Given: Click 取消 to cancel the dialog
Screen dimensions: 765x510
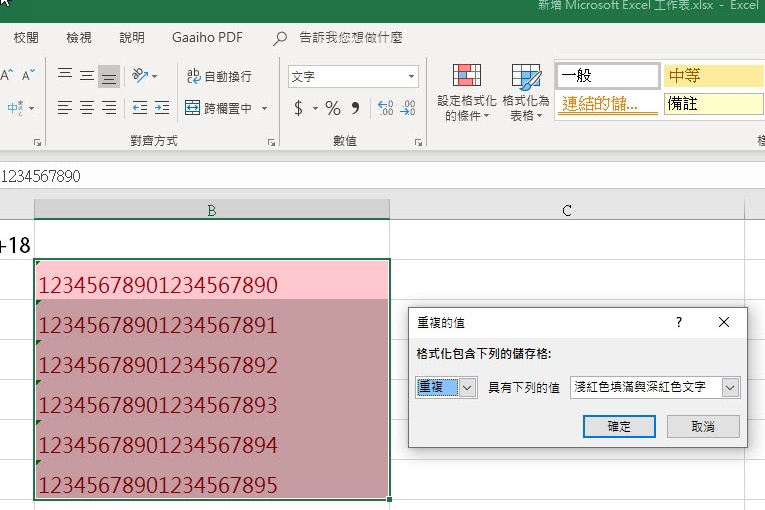Looking at the screenshot, I should pyautogui.click(x=703, y=427).
